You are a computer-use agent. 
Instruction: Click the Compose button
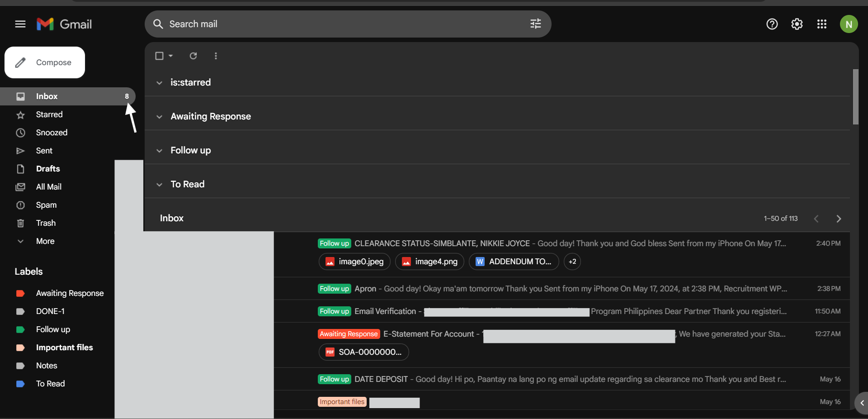(x=45, y=62)
